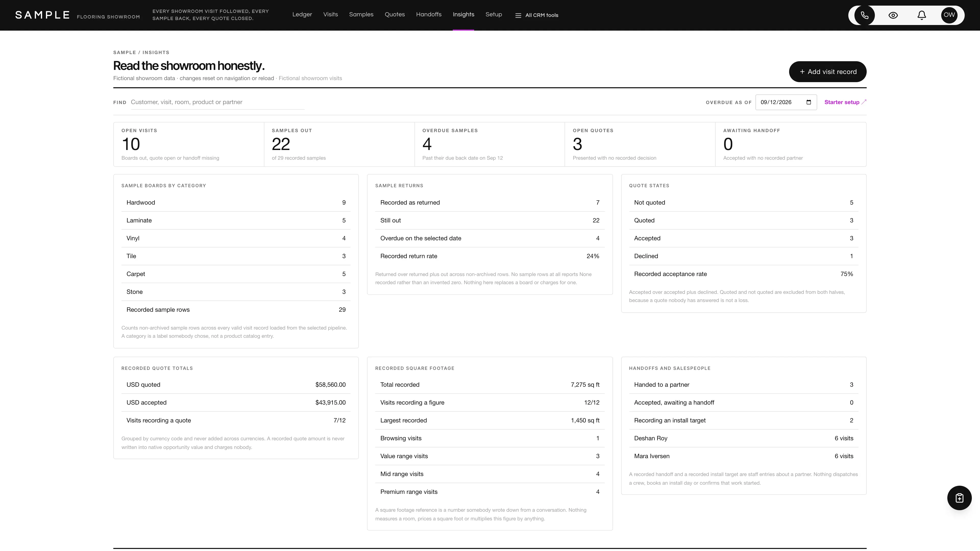Screen dimensions: 980x551
Task: Select the Still out row
Action: (490, 221)
